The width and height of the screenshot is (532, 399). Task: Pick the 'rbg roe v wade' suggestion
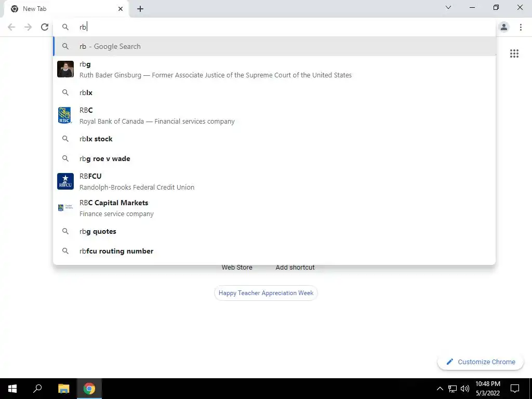pos(274,158)
